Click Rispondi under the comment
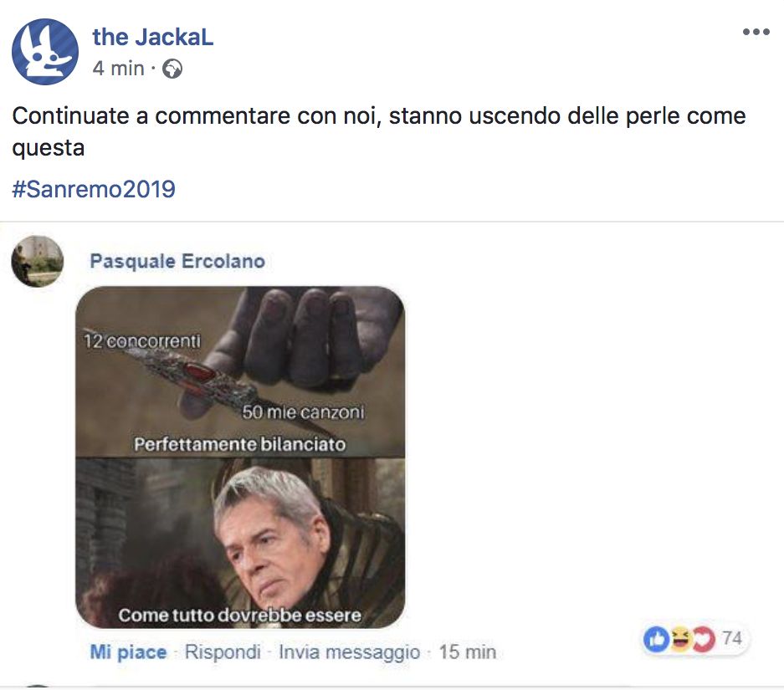The width and height of the screenshot is (784, 690). coord(223,652)
